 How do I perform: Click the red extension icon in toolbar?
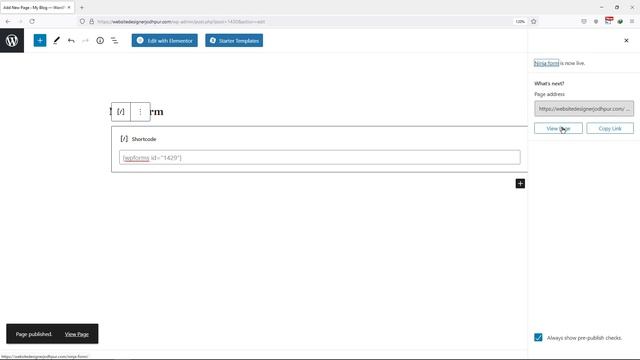point(609,20)
